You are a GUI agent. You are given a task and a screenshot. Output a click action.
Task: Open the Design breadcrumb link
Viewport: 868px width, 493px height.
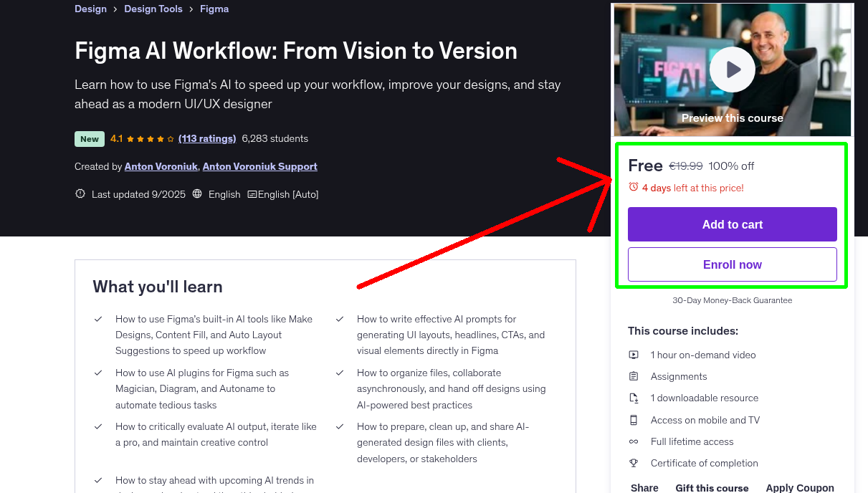pyautogui.click(x=90, y=9)
